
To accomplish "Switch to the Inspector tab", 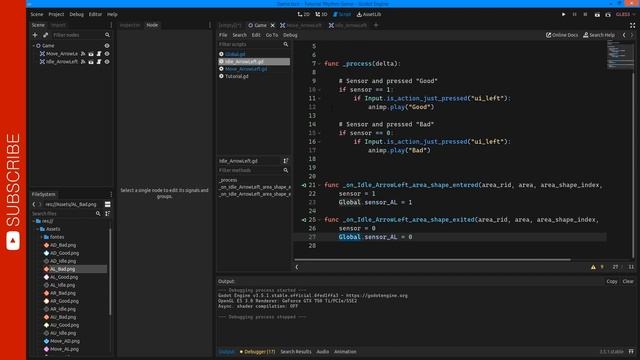I will [x=130, y=25].
